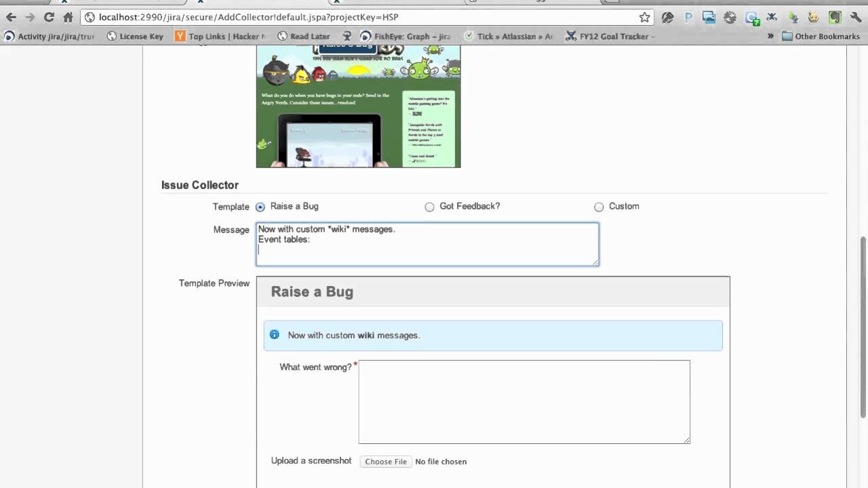
Task: Click the Upload a screenshot label
Action: [311, 460]
